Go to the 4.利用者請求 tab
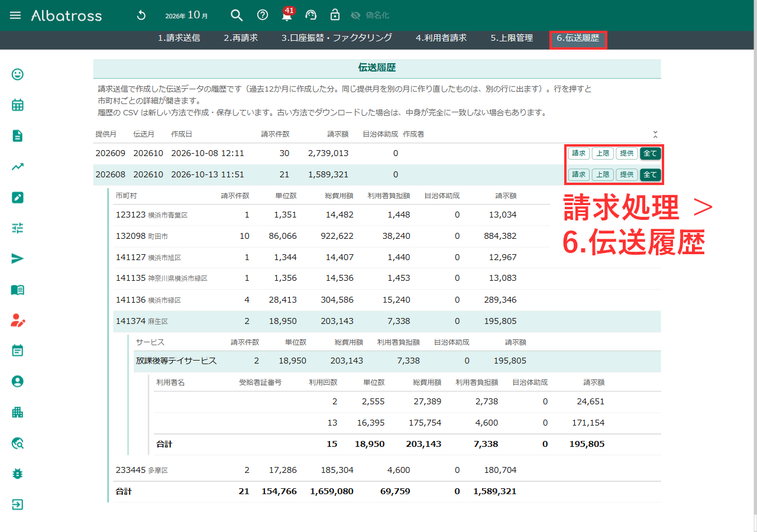The width and height of the screenshot is (757, 532). click(x=441, y=38)
